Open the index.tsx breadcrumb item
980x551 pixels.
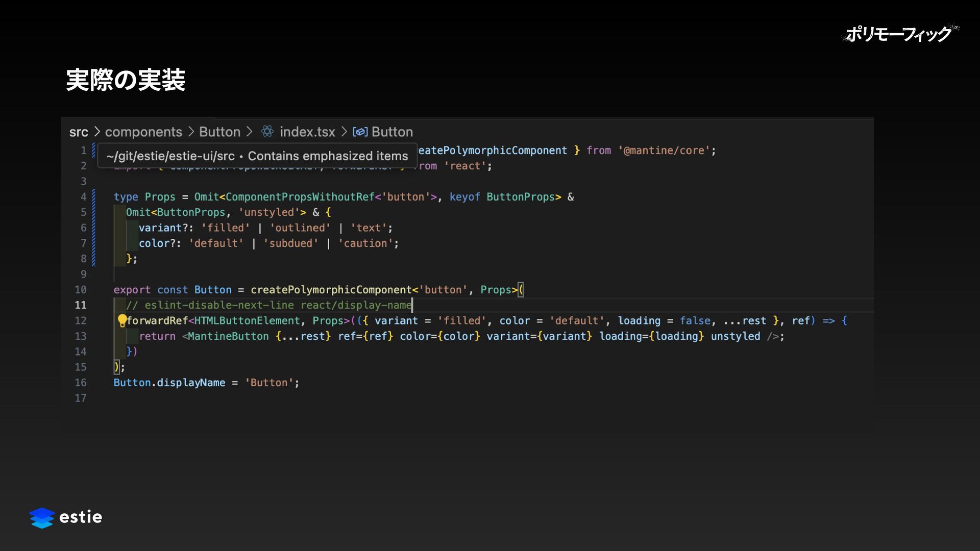click(307, 132)
